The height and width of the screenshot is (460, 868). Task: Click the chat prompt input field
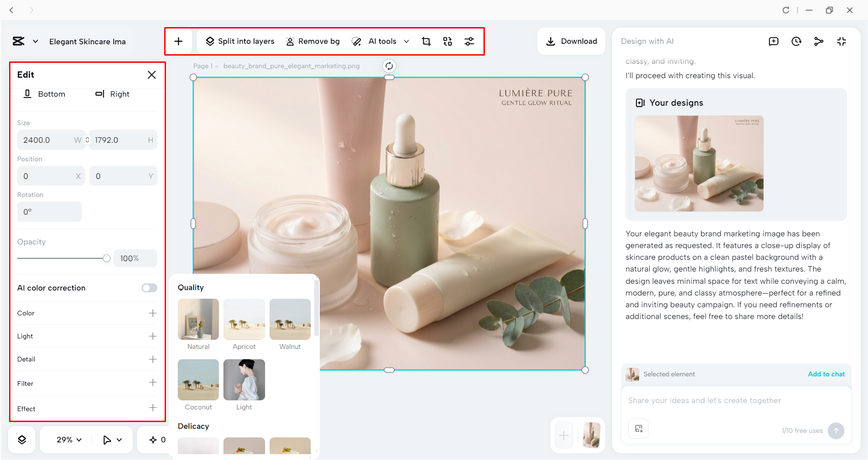[x=736, y=401]
